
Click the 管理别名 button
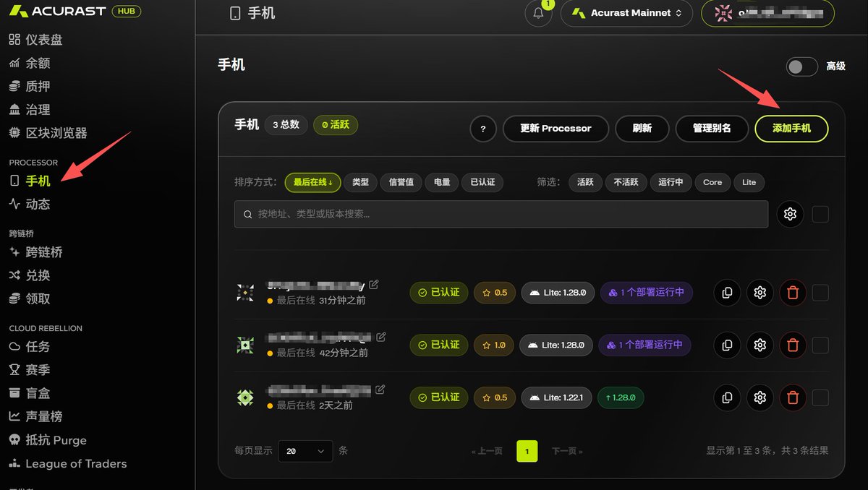pyautogui.click(x=712, y=129)
